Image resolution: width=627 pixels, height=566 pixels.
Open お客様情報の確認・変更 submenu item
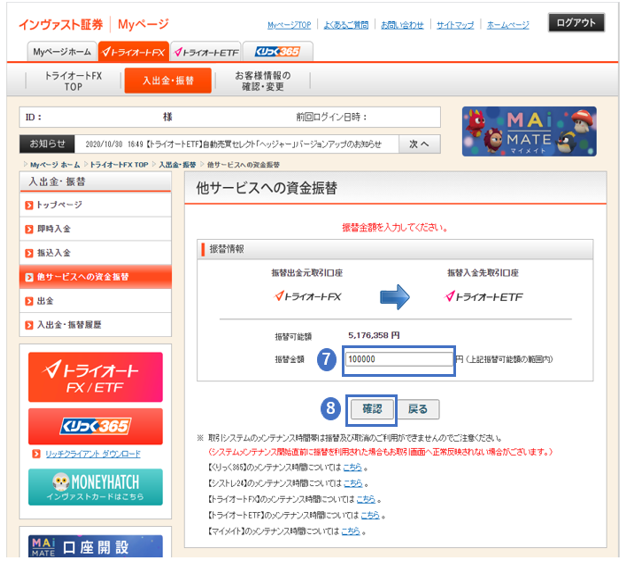[263, 81]
